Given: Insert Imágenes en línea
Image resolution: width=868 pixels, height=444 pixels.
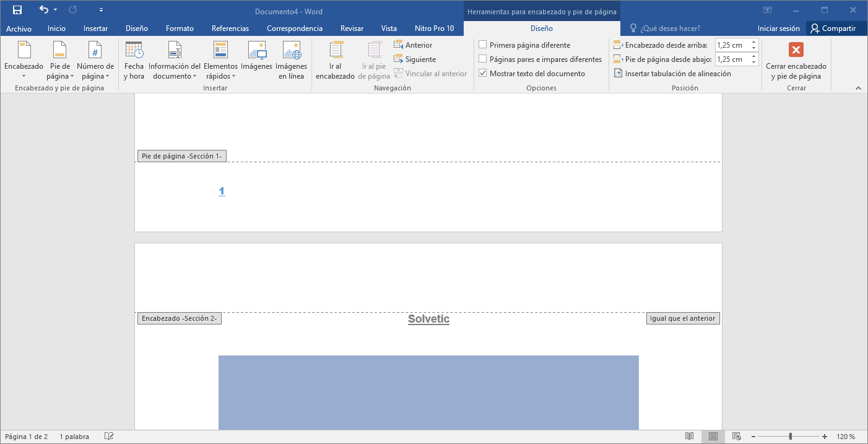Looking at the screenshot, I should [291, 61].
